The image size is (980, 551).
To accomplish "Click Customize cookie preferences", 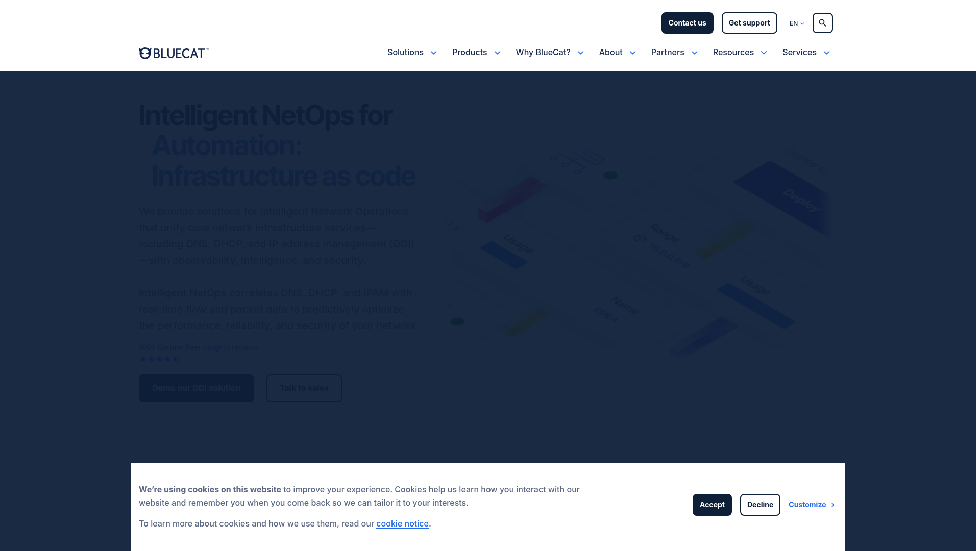I will [x=807, y=505].
